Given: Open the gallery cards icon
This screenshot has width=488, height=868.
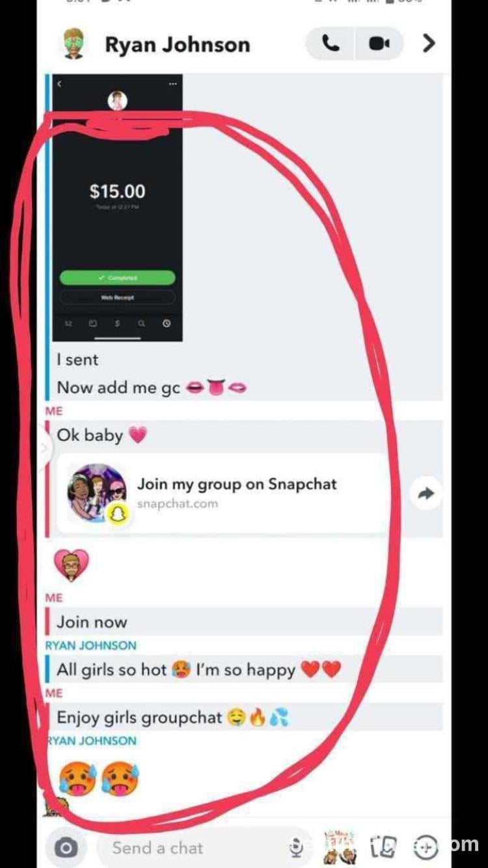Looking at the screenshot, I should [383, 848].
